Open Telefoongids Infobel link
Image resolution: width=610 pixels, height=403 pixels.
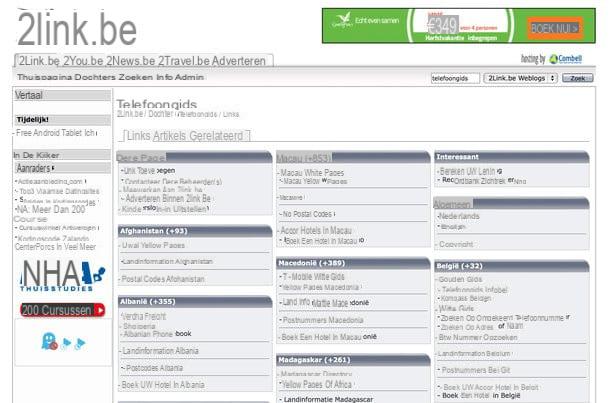point(474,290)
